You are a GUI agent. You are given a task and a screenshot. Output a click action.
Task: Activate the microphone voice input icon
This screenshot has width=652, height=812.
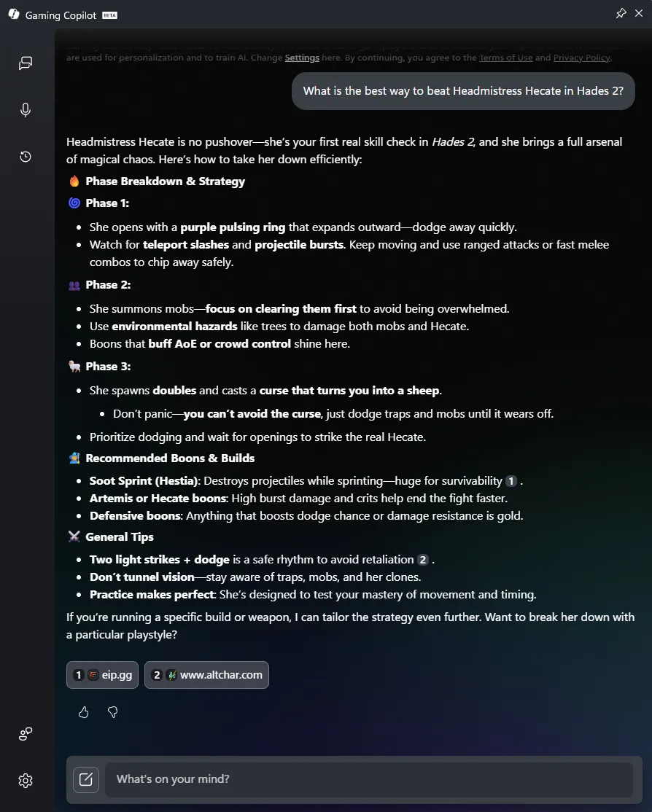tap(26, 110)
